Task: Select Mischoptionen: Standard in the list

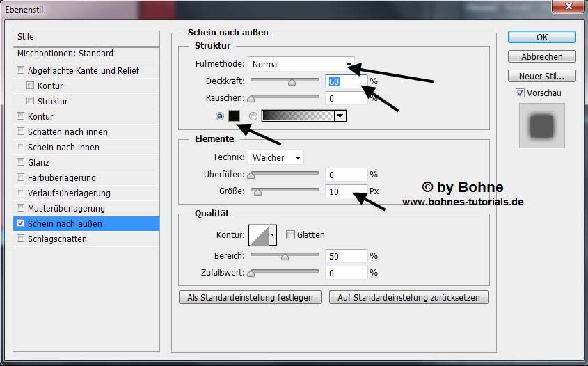Action: pos(65,53)
